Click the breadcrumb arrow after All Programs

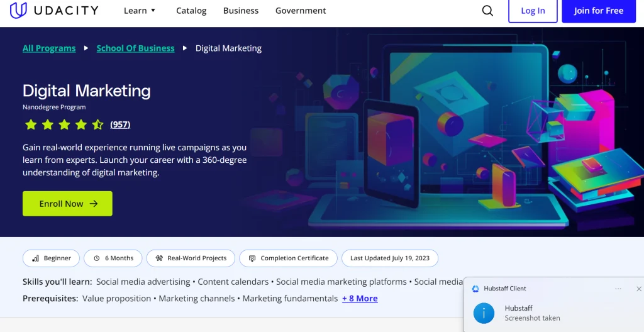[x=86, y=48]
